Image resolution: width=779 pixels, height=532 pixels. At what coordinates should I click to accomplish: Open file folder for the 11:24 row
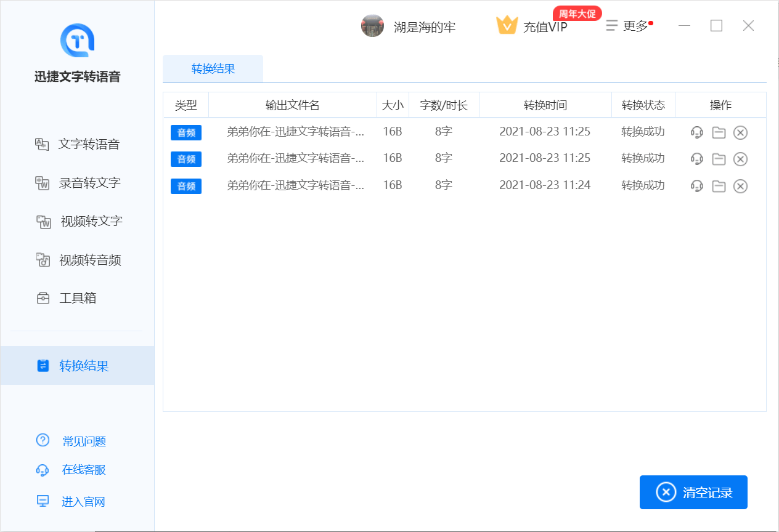(719, 186)
